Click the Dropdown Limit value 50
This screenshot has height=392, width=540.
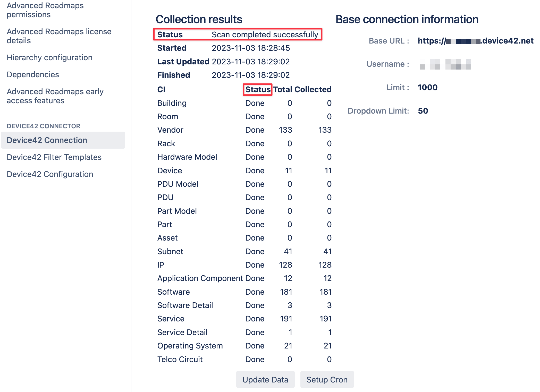tap(423, 111)
